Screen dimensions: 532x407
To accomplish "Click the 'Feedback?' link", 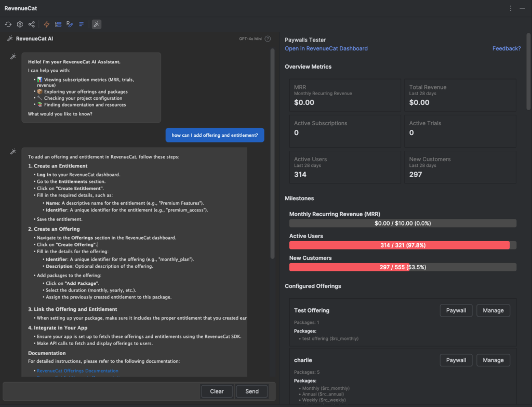I will (506, 48).
